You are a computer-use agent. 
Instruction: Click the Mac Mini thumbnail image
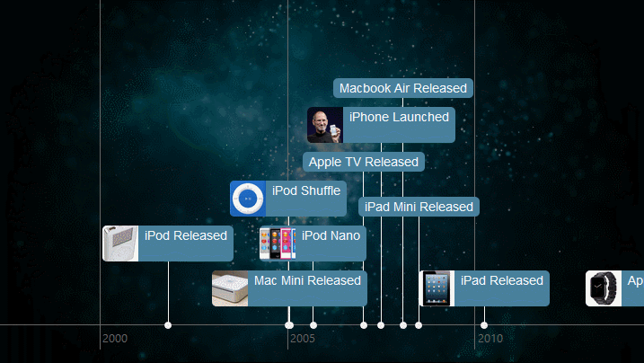[230, 288]
